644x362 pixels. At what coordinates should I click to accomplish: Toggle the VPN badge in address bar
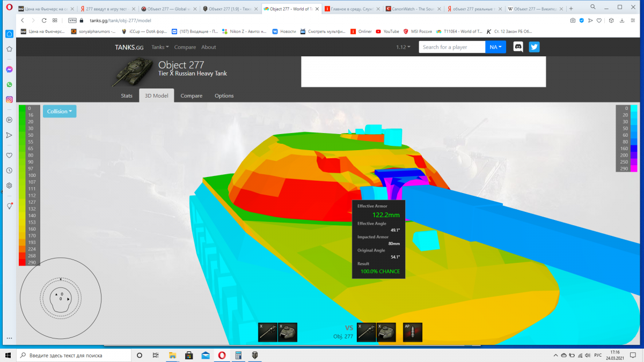tap(72, 20)
